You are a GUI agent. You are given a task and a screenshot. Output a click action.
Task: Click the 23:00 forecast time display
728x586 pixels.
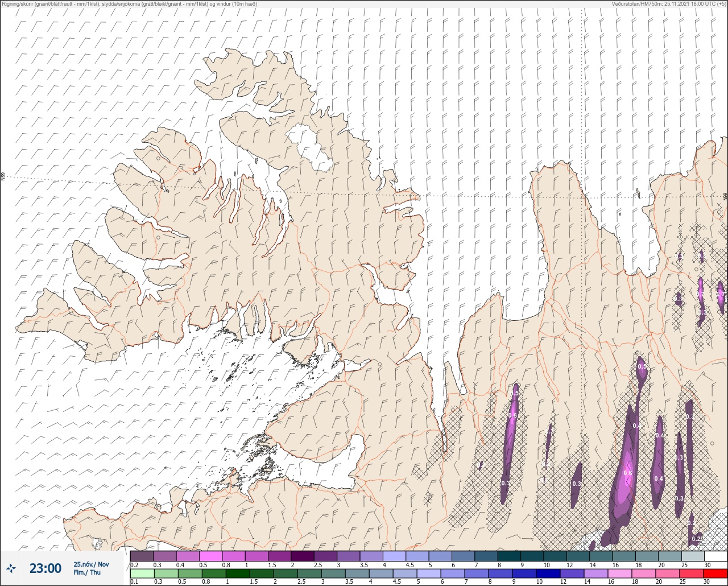coord(45,568)
